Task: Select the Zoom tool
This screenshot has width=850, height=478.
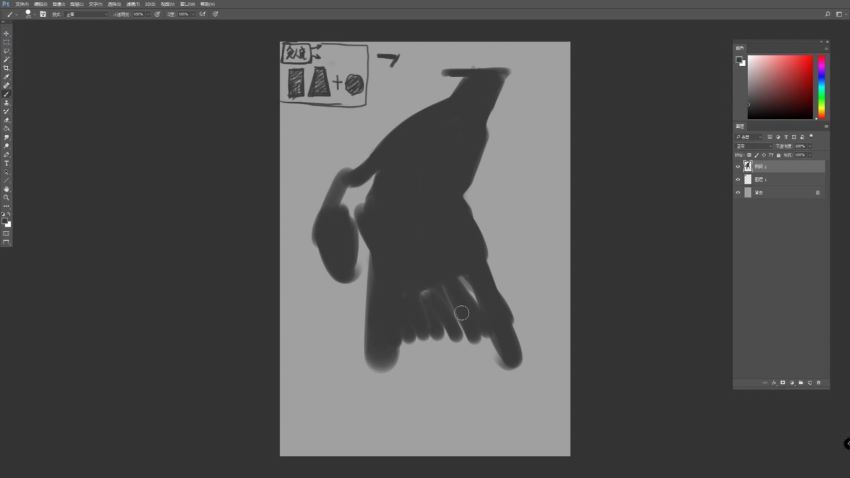Action: [7, 198]
